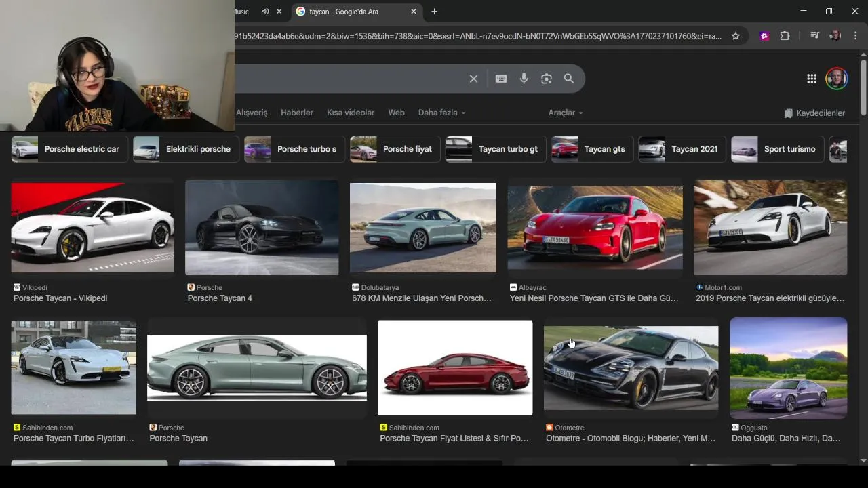Open the Chrome profile avatar in toolbar

(x=835, y=36)
